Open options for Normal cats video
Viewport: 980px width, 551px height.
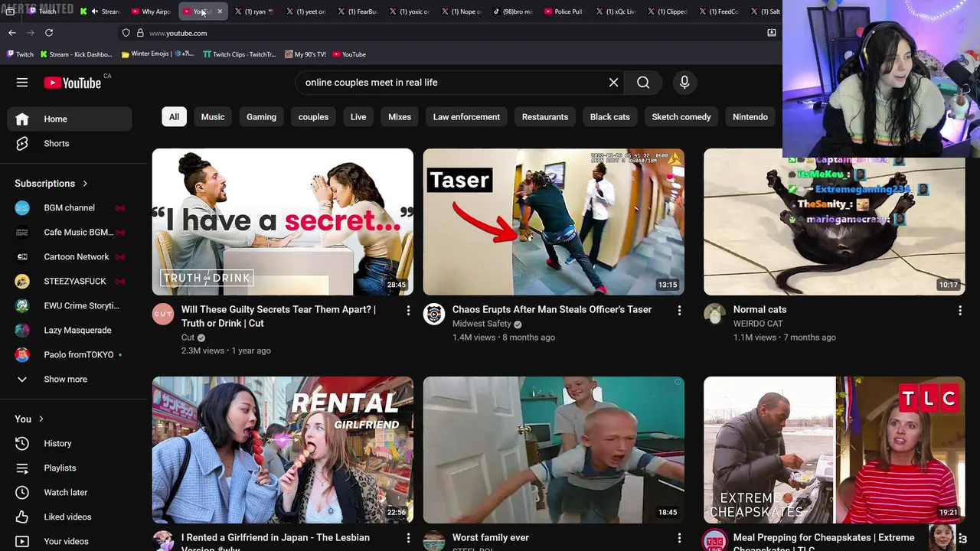click(960, 310)
